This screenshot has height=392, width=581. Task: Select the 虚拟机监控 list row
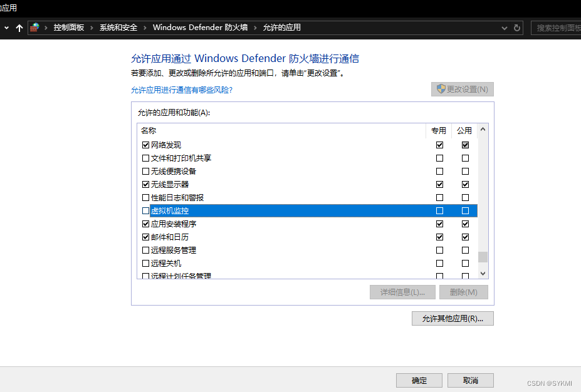(x=313, y=210)
